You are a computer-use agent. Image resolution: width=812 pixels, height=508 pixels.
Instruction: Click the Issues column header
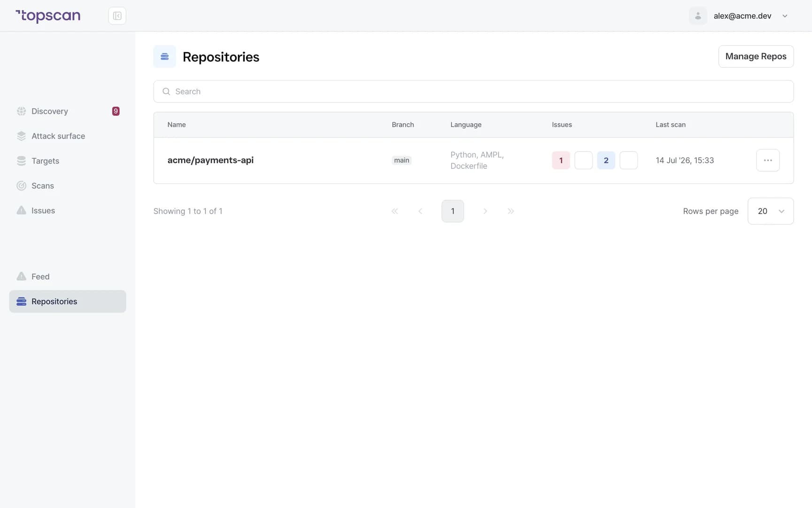[562, 125]
